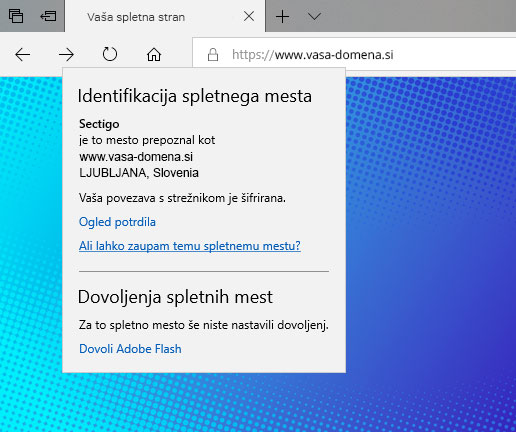Click the 'Dovoli Adobe Flash' link

click(130, 349)
